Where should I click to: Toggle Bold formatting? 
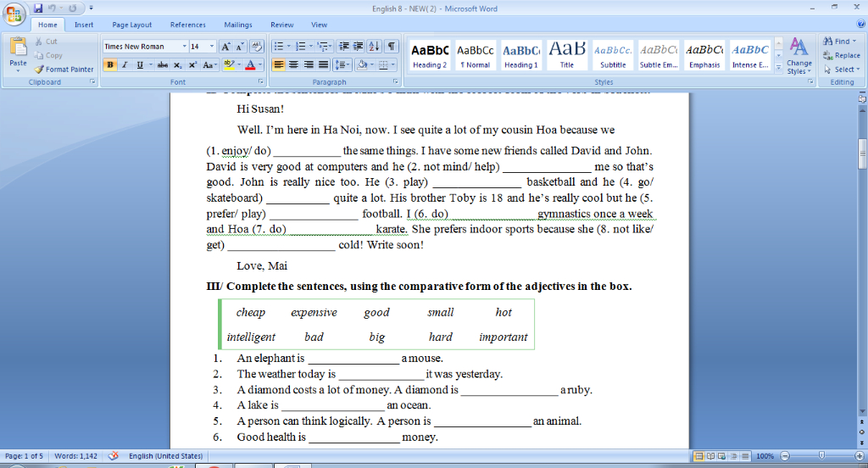pos(110,64)
